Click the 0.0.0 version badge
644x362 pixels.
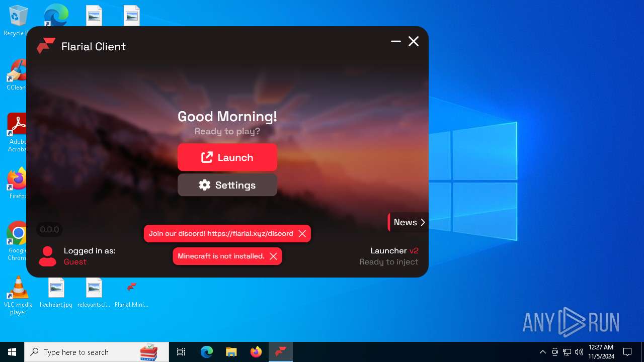click(50, 230)
